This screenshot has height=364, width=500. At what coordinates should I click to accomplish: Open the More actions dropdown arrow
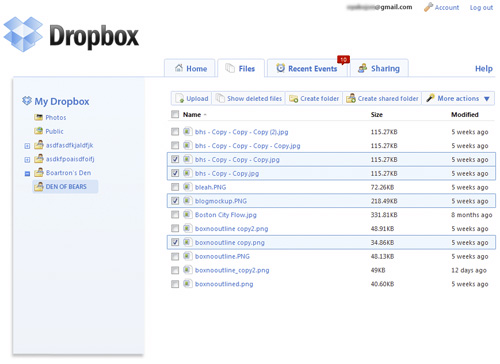[487, 99]
